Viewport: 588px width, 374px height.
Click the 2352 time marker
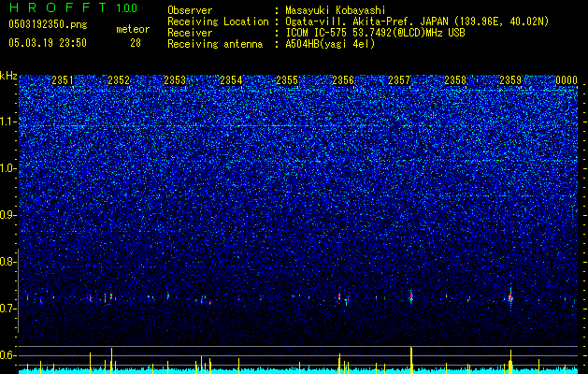[x=119, y=80]
